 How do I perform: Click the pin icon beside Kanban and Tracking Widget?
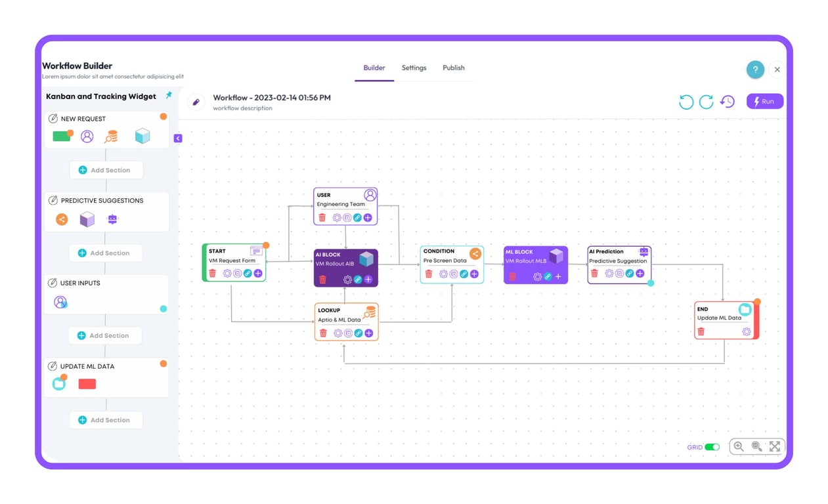(168, 96)
